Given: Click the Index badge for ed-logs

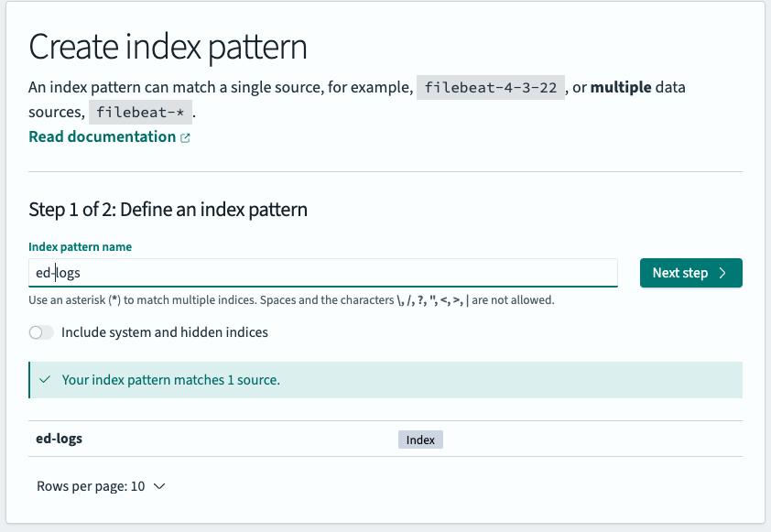Looking at the screenshot, I should [420, 440].
